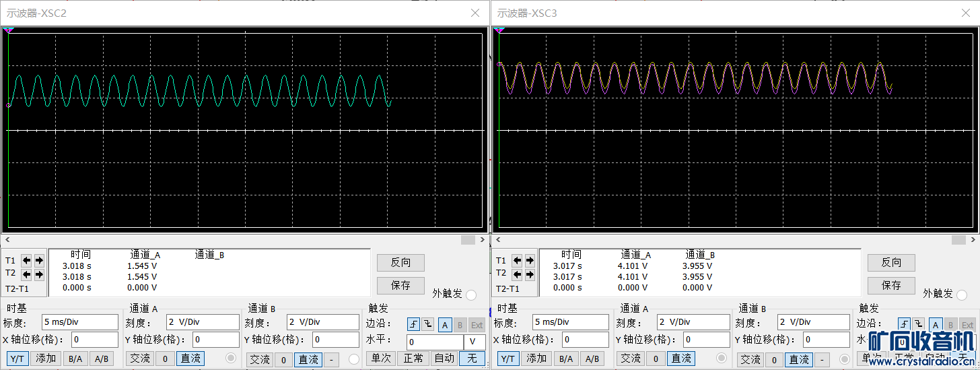
Task: Move cursor T2 right in XSC2 window
Action: pos(39,274)
